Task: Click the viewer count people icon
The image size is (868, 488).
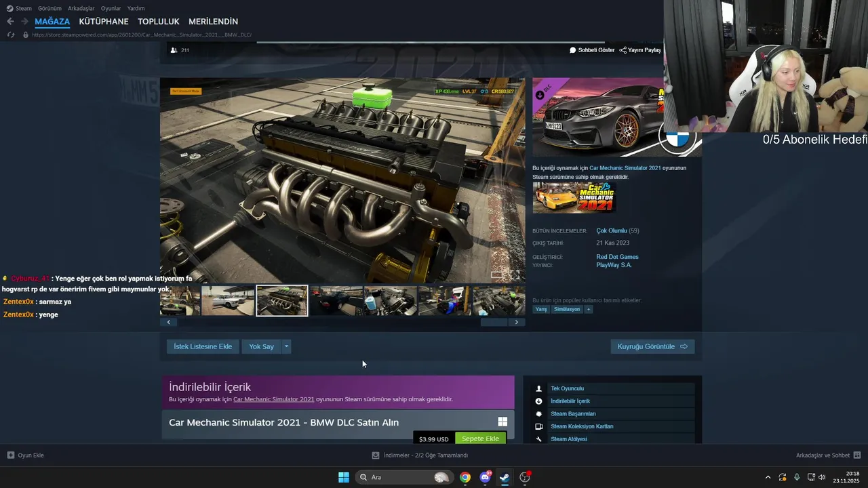Action: (x=174, y=50)
